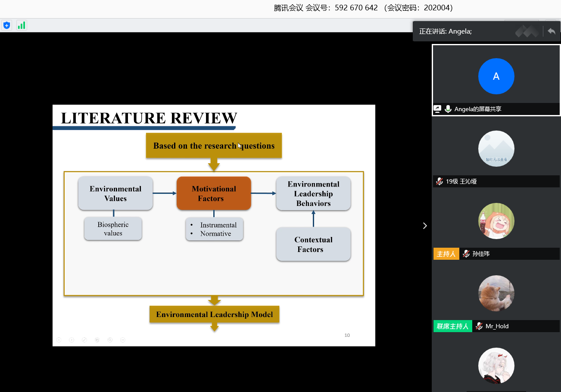Image resolution: width=561 pixels, height=392 pixels.
Task: Click the Mr_Hold name label
Action: tap(497, 326)
